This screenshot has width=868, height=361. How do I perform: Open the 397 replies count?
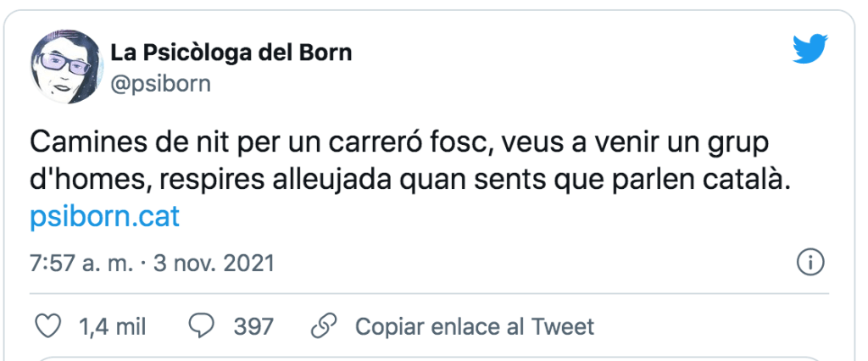253,326
